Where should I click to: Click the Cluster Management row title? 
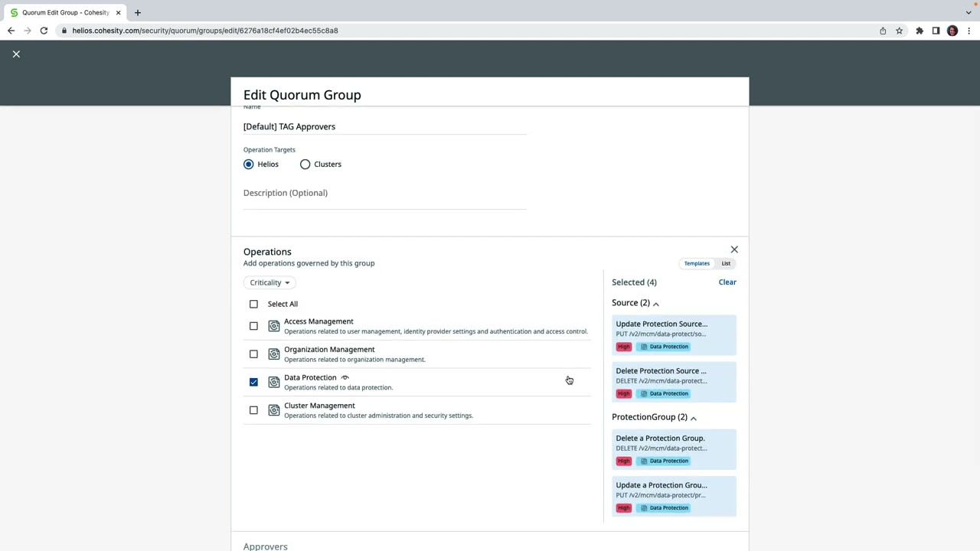pyautogui.click(x=319, y=406)
